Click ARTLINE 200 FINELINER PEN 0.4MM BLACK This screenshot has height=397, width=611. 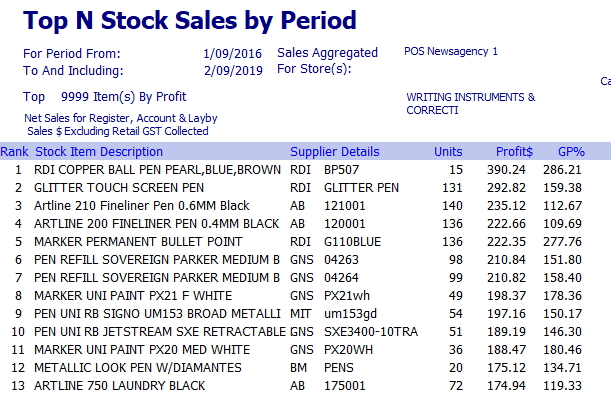click(x=157, y=224)
